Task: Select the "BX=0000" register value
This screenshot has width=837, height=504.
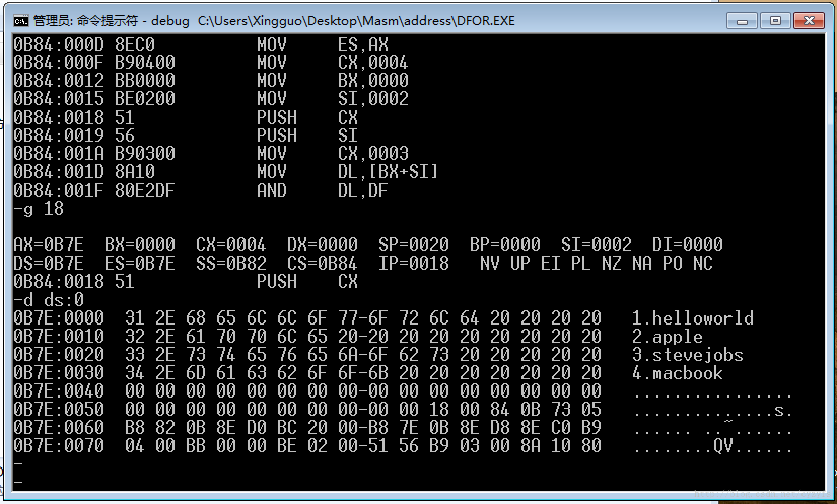Action: (x=140, y=245)
